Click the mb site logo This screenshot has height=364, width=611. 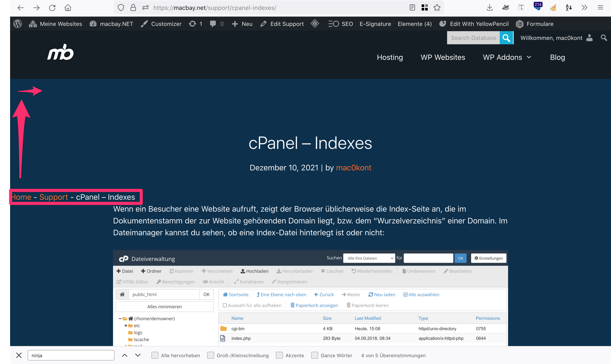60,52
